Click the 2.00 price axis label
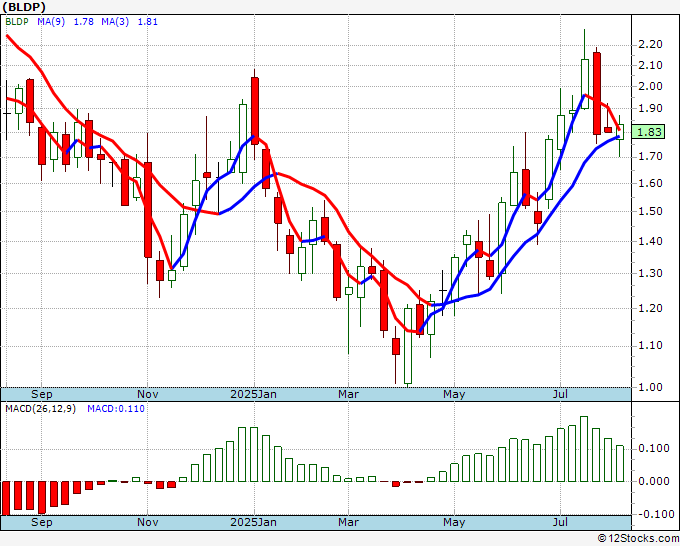This screenshot has height=546, width=680. (650, 86)
